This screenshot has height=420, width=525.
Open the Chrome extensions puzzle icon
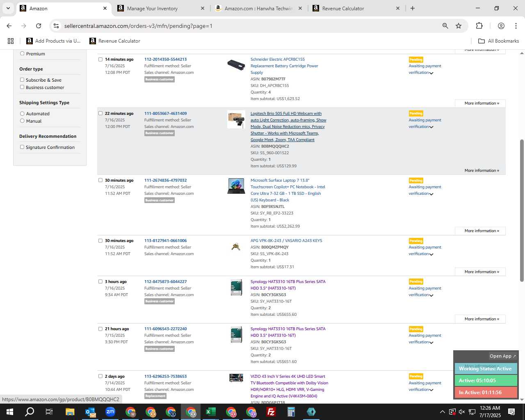click(479, 26)
